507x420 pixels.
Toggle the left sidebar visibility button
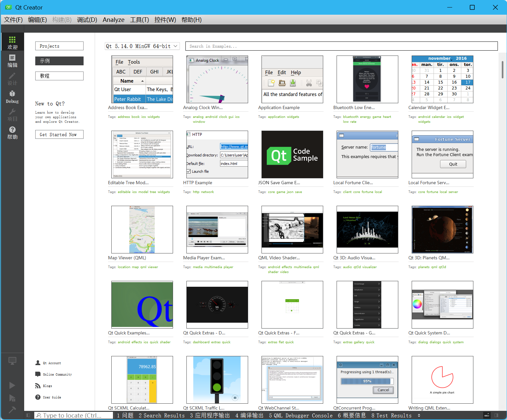point(28,415)
